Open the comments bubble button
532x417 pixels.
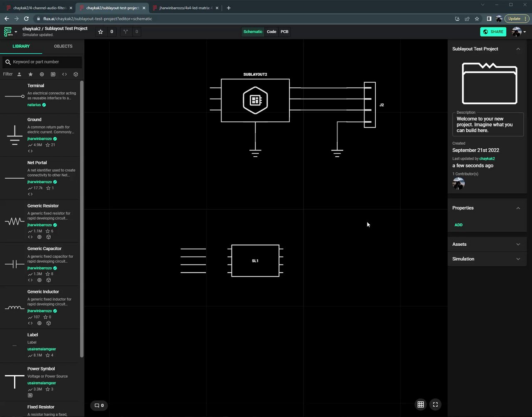tap(99, 405)
